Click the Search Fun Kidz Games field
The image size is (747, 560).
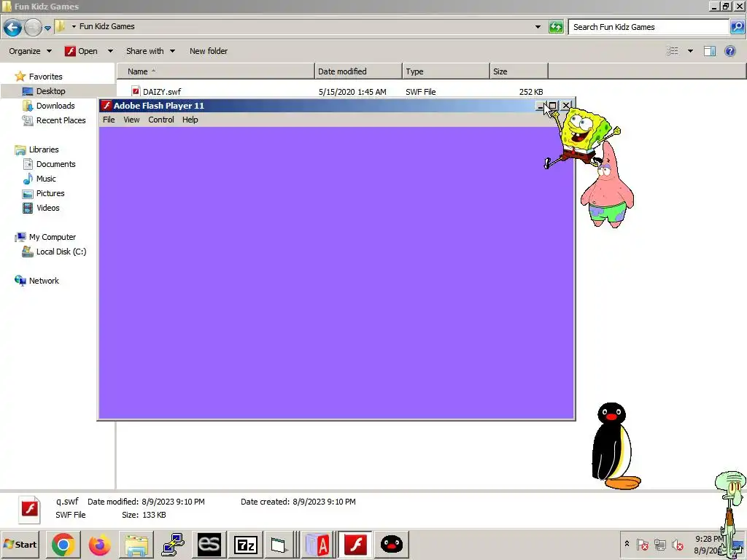(649, 27)
